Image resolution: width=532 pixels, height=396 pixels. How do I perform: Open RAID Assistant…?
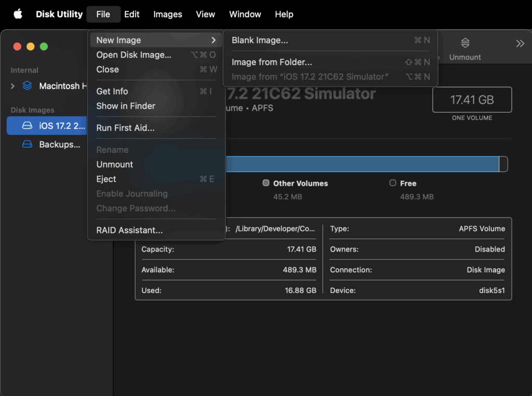click(156, 230)
